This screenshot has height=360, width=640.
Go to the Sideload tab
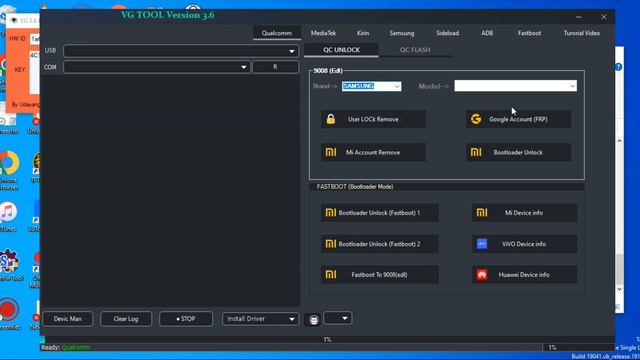(x=447, y=33)
